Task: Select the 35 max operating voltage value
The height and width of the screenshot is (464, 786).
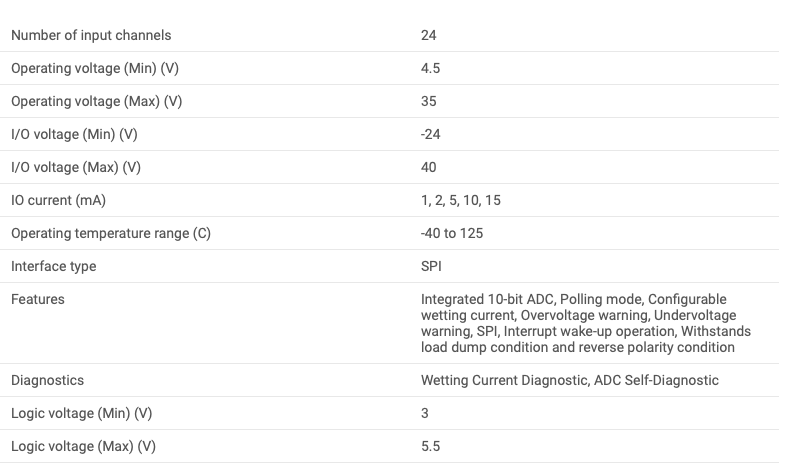Action: tap(429, 102)
